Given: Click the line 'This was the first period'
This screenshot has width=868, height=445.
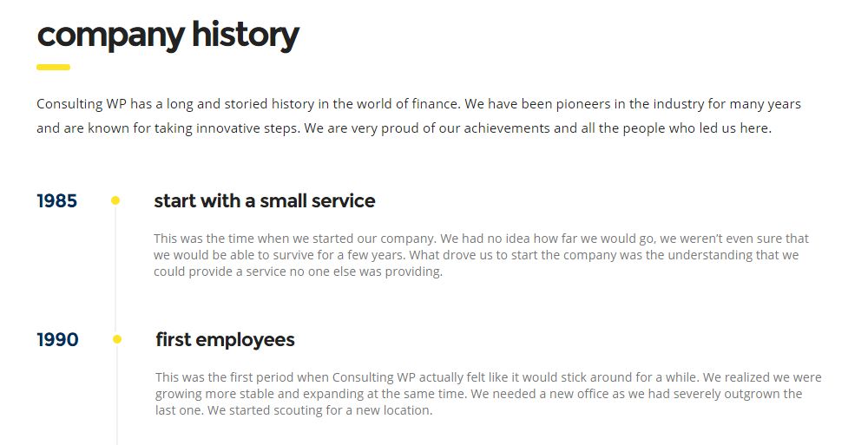Looking at the screenshot, I should (x=488, y=377).
